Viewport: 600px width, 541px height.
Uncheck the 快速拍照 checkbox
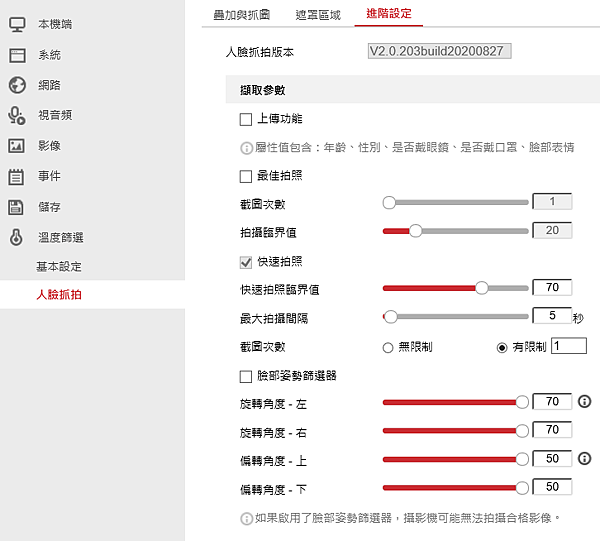point(246,262)
